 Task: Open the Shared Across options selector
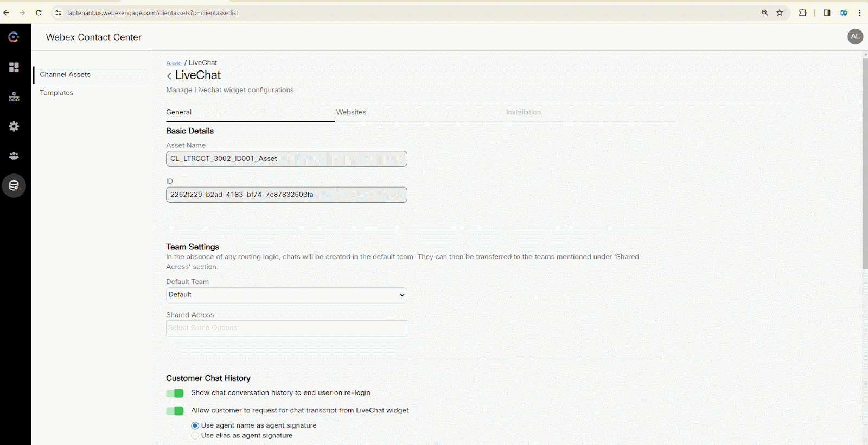[286, 328]
